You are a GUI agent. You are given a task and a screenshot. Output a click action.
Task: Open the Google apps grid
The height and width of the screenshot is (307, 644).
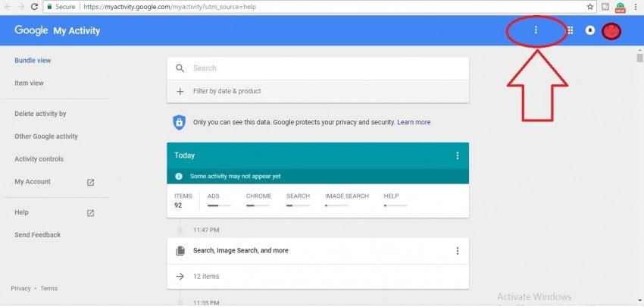point(570,31)
